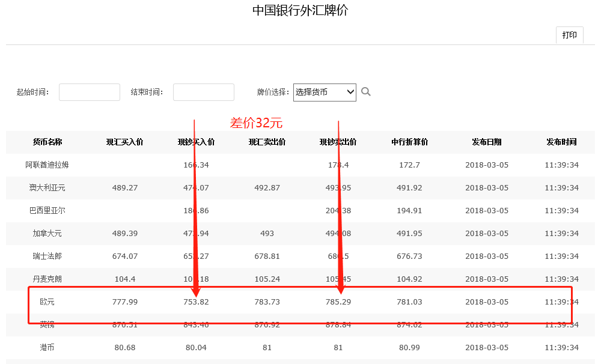Screen dimensions: 610x364
Task: Click the 现汇买入价 column header
Action: pos(124,142)
